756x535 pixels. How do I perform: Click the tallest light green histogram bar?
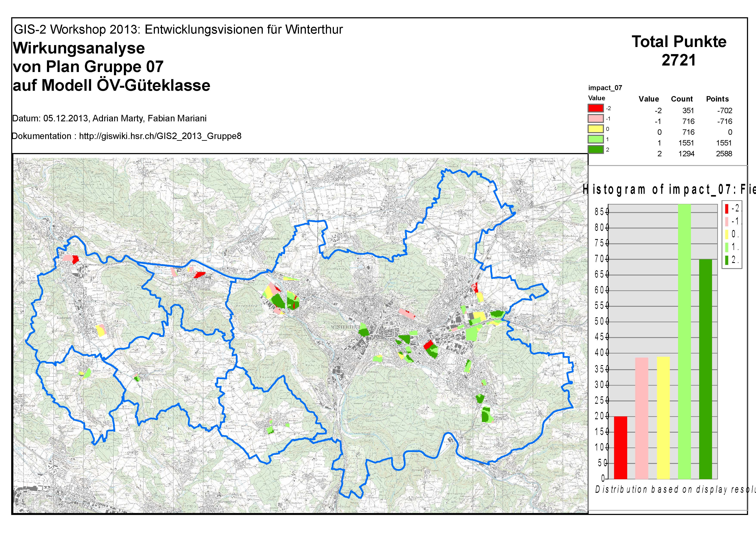[x=684, y=341]
